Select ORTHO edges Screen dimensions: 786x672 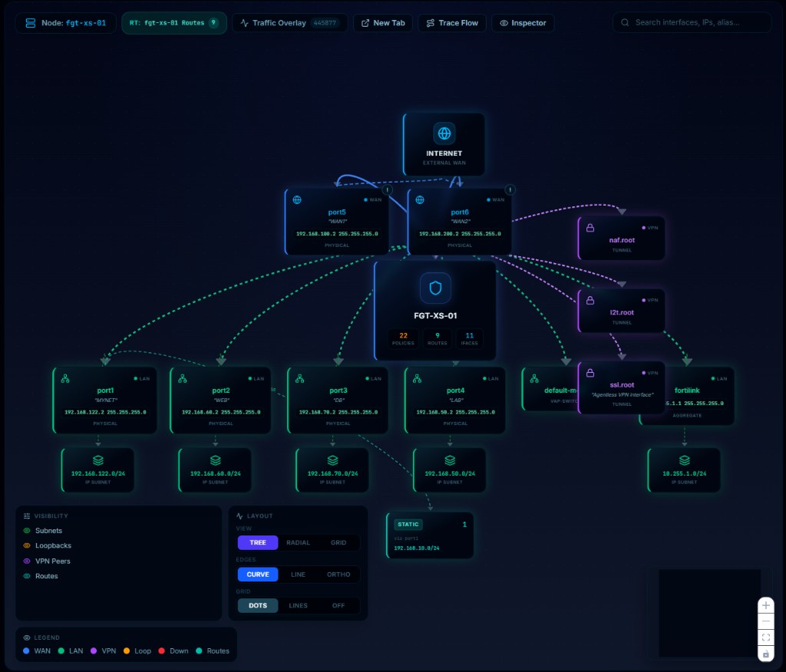point(339,575)
